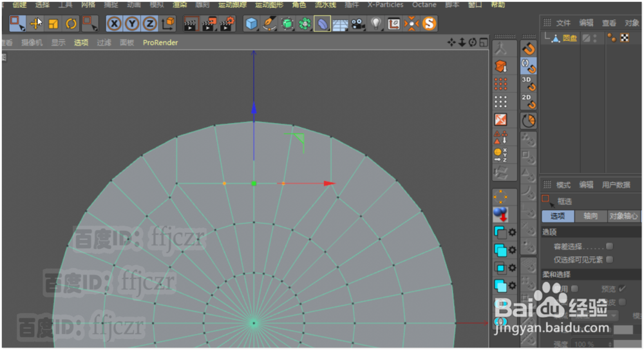This screenshot has height=350, width=644.
Task: Enable the 容差选择 checkbox
Action: [609, 246]
